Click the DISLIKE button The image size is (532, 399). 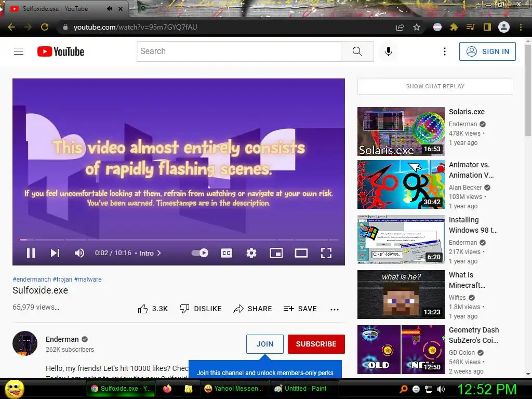pyautogui.click(x=201, y=309)
